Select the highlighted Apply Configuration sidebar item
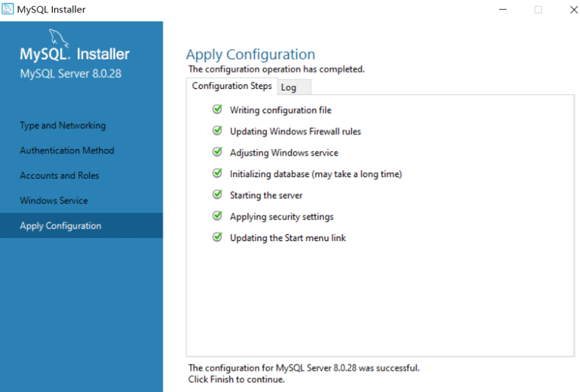580x392 pixels. point(60,226)
